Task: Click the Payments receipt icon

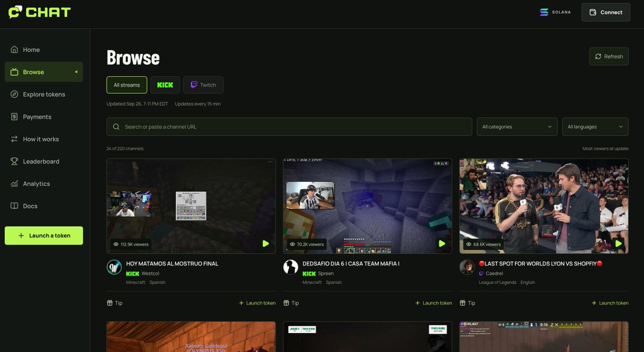Action: click(14, 117)
